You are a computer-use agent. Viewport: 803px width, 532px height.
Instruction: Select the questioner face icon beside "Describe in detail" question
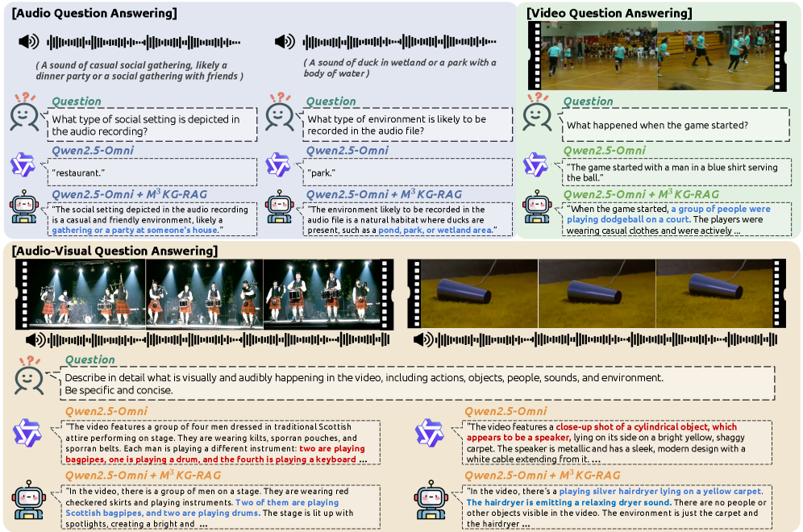pos(29,376)
